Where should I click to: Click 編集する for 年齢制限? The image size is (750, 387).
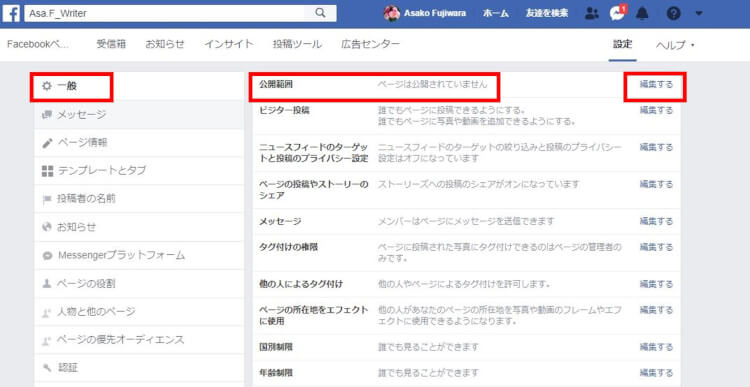pos(656,373)
